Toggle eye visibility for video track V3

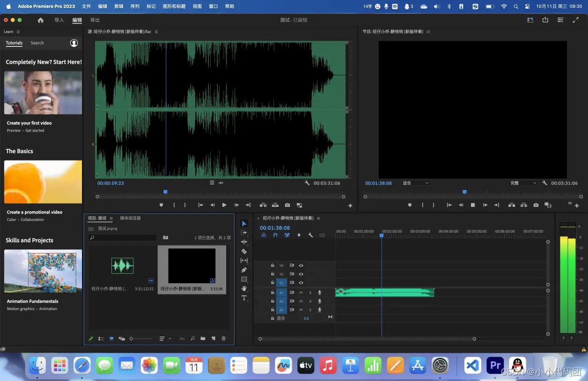click(301, 265)
